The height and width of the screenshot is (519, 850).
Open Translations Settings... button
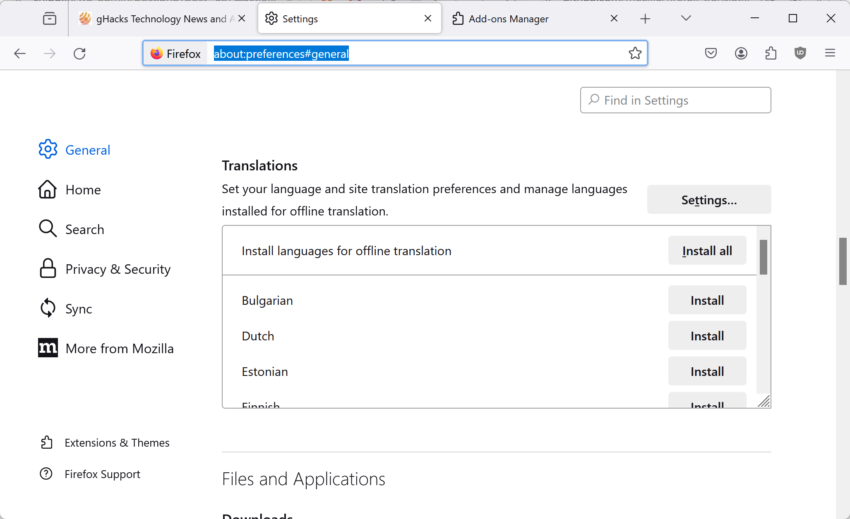(709, 200)
